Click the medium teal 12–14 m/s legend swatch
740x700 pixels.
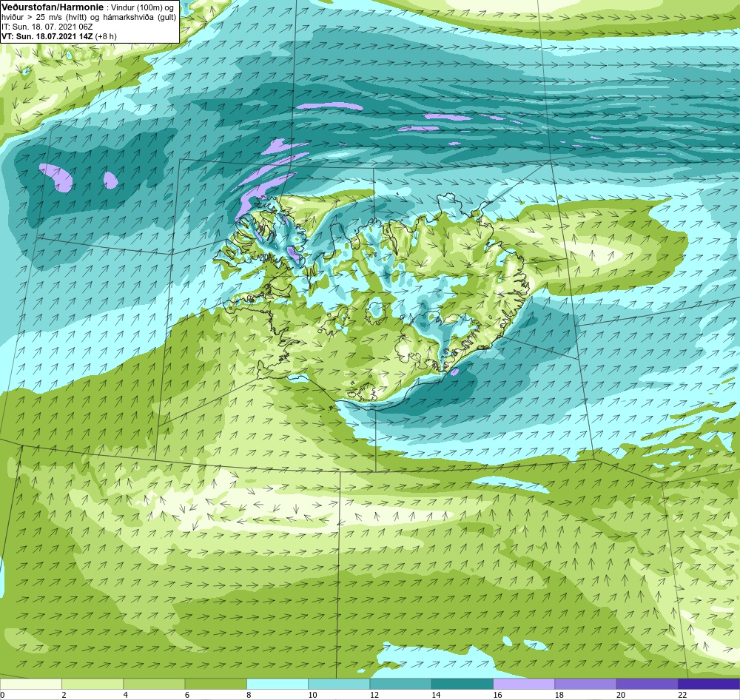(x=400, y=684)
